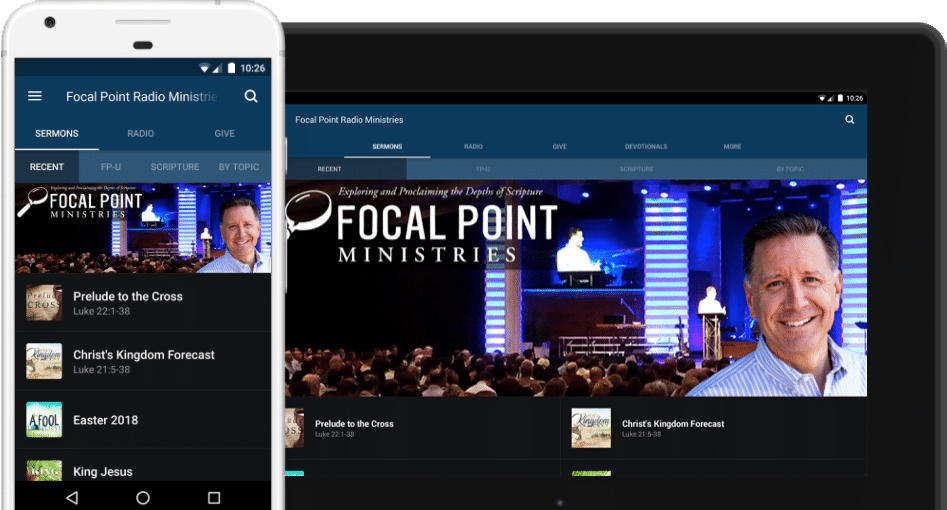Switch to SCRIPTURE sub-tab on the tablet
This screenshot has height=510, width=947.
pos(637,169)
